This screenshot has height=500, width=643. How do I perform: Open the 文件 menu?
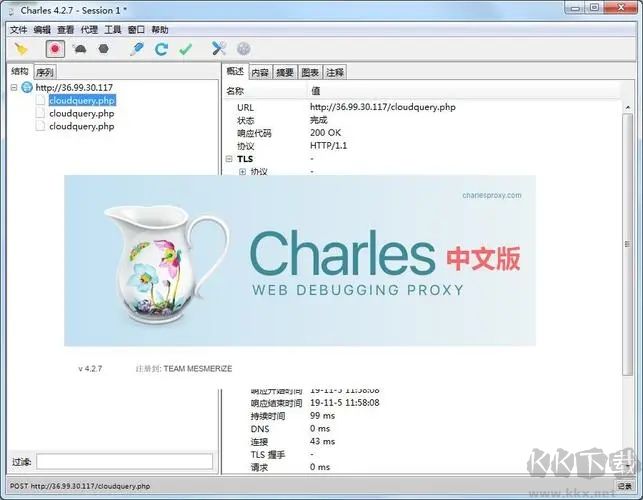pos(18,30)
